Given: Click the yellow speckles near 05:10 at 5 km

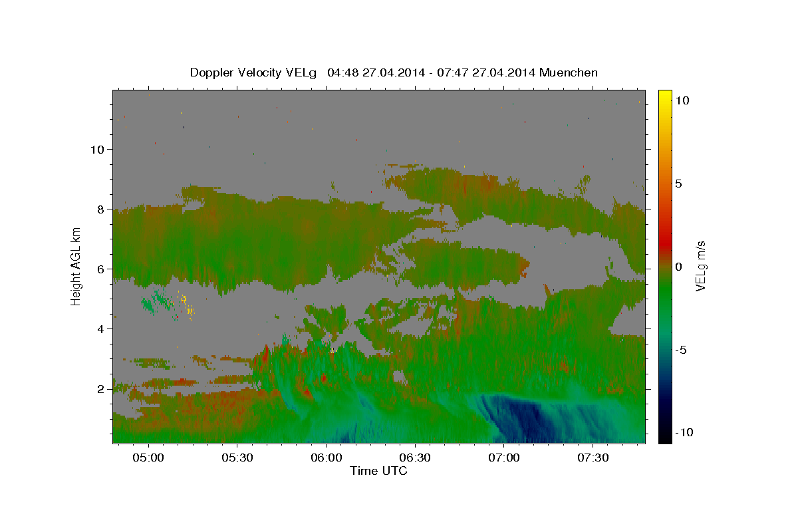Looking at the screenshot, I should point(186,305).
